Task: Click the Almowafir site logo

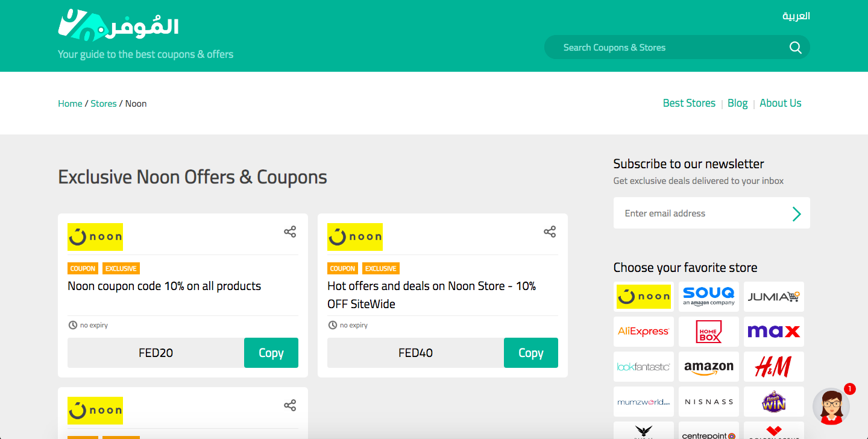Action: 118,25
